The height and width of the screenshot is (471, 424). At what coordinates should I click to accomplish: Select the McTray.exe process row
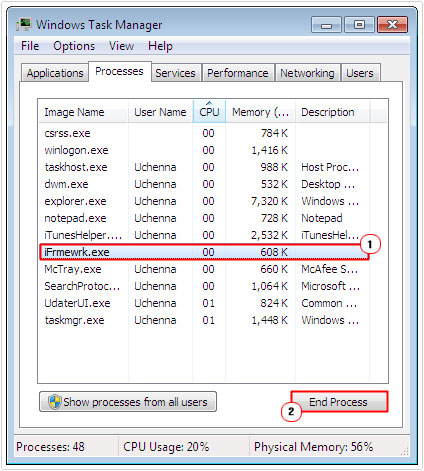coord(204,269)
